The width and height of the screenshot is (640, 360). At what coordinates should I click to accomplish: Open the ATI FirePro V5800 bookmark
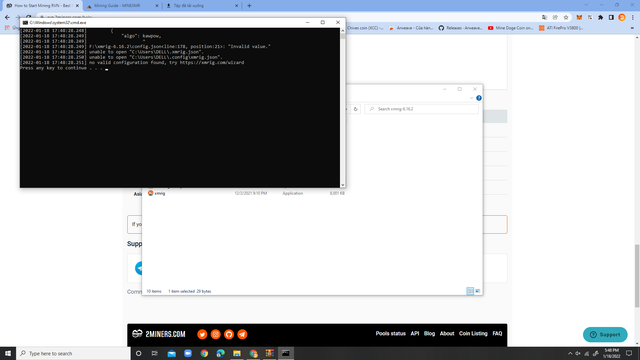561,28
